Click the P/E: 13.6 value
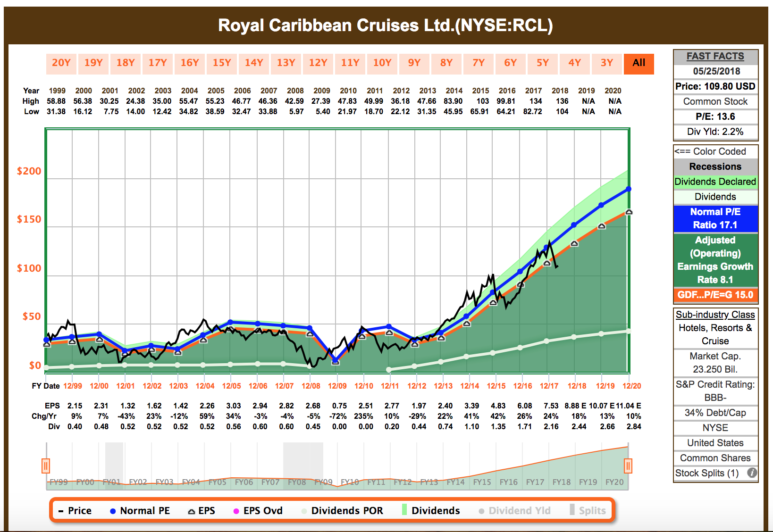Image resolution: width=773 pixels, height=532 pixels. click(x=715, y=116)
